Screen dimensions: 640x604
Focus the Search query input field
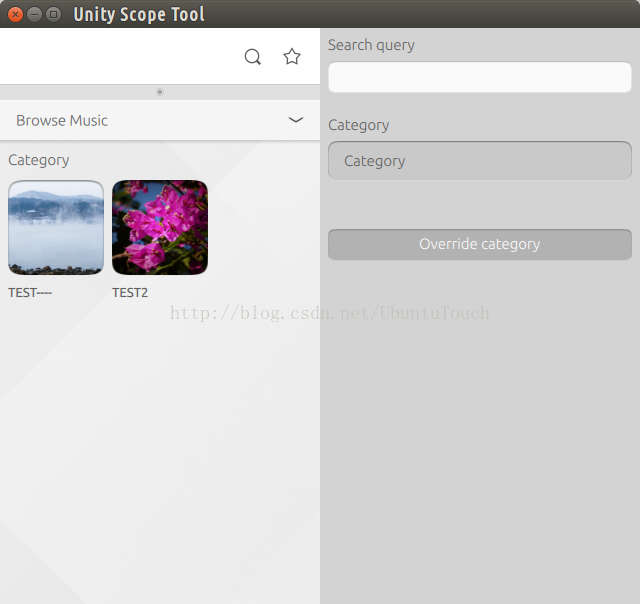click(x=480, y=77)
